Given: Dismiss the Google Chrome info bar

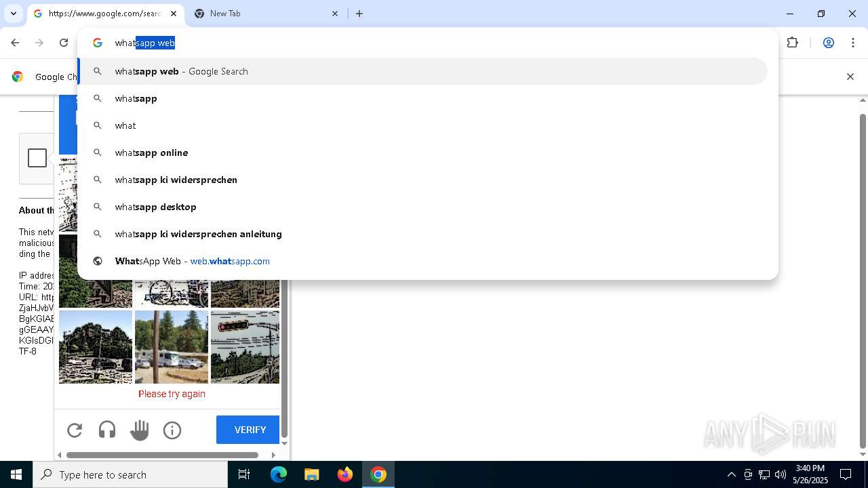Looking at the screenshot, I should (x=850, y=77).
